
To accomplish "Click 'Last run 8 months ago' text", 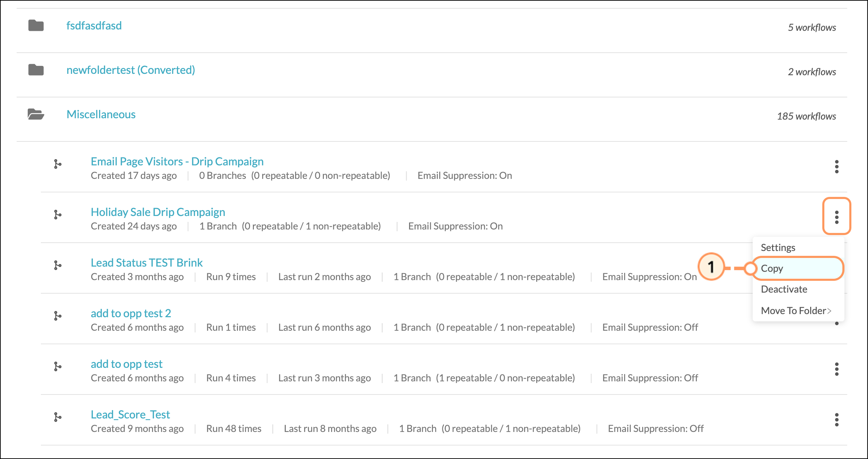I will point(330,429).
